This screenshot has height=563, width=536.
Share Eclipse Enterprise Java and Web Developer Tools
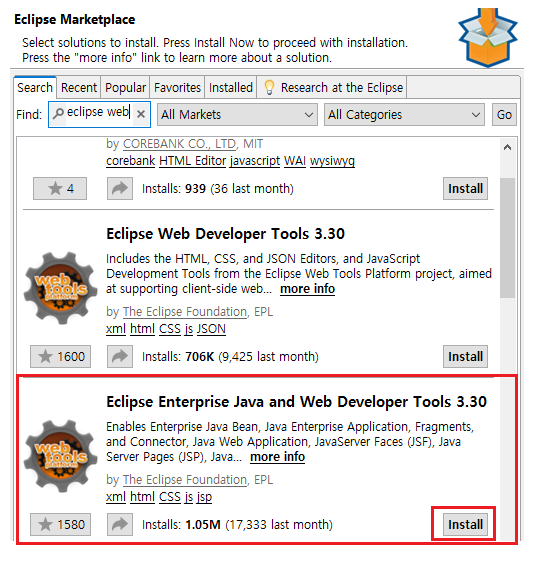coord(120,524)
